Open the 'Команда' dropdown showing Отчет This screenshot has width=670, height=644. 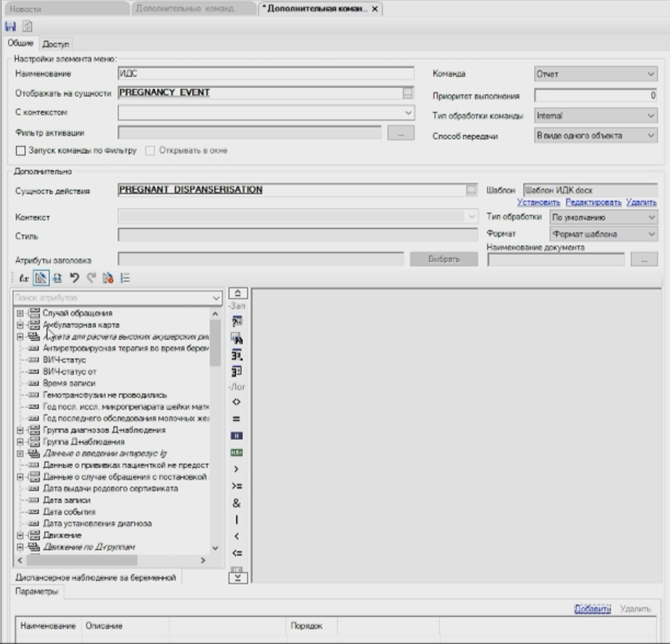tap(596, 74)
